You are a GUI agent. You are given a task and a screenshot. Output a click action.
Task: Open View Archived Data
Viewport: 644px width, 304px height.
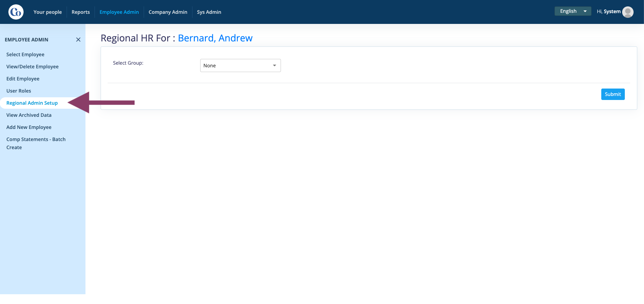29,115
